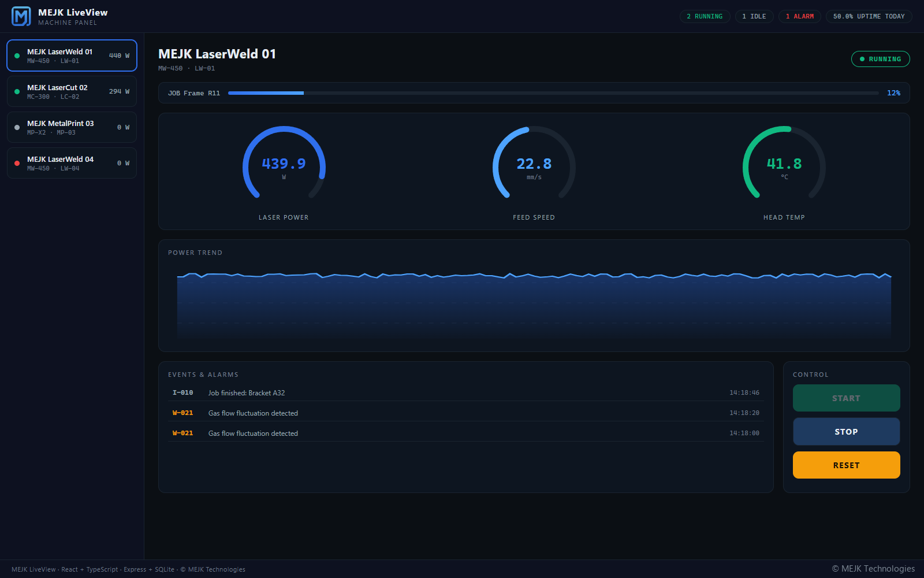Click the EVENTS & ALARMS panel title
The image size is (924, 578).
(203, 375)
